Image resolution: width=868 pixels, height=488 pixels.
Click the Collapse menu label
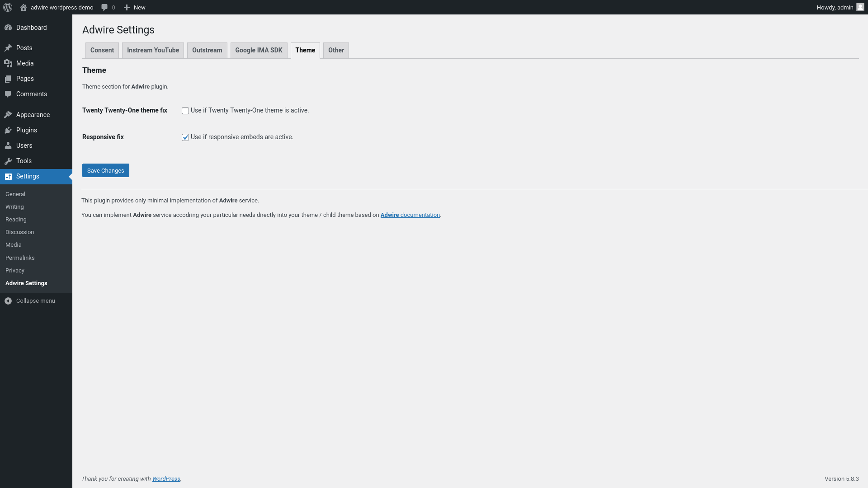36,301
